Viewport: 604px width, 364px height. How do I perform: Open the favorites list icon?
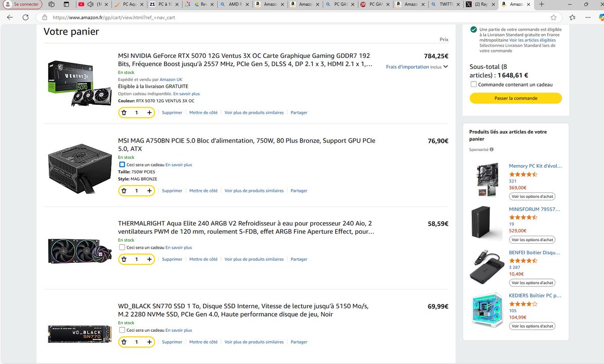point(572,17)
